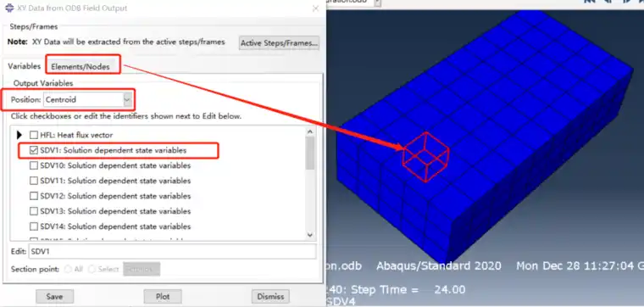Image resolution: width=644 pixels, height=307 pixels.
Task: Click the 'Output Variables' label
Action: (43, 83)
